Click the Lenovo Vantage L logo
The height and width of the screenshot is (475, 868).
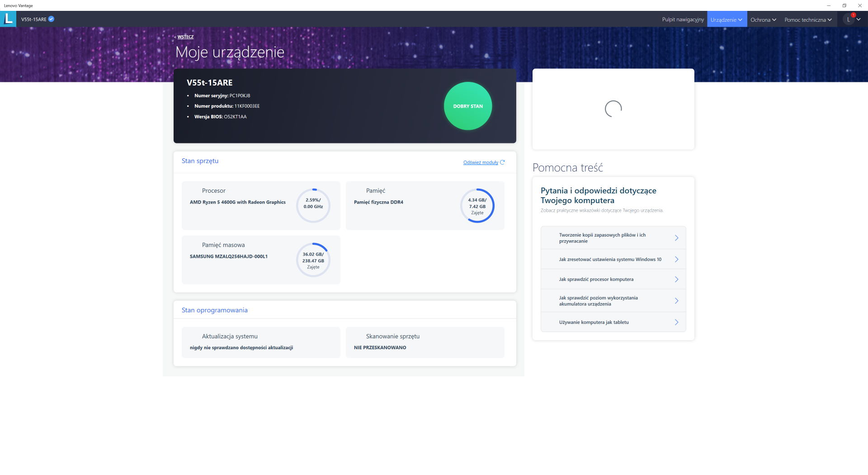8,19
